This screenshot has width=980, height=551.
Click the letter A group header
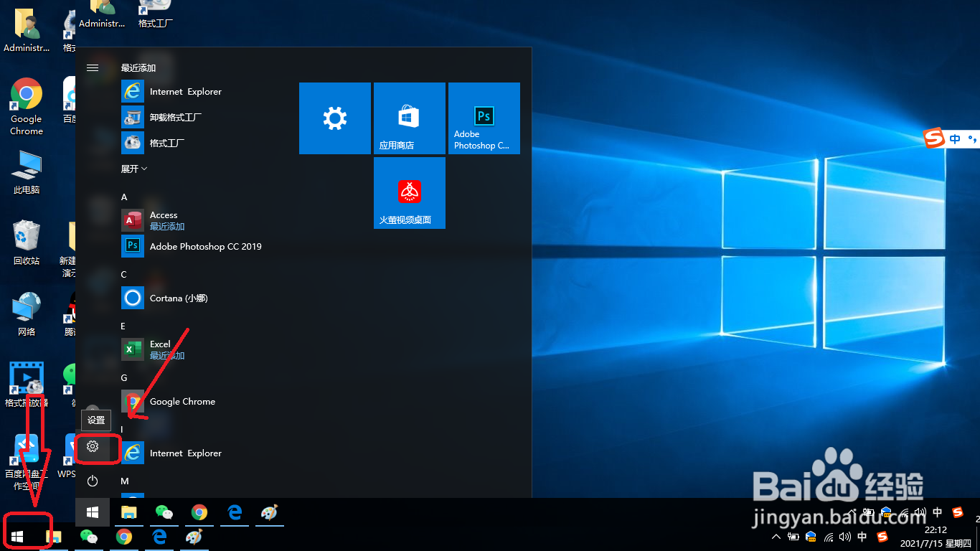tap(124, 197)
